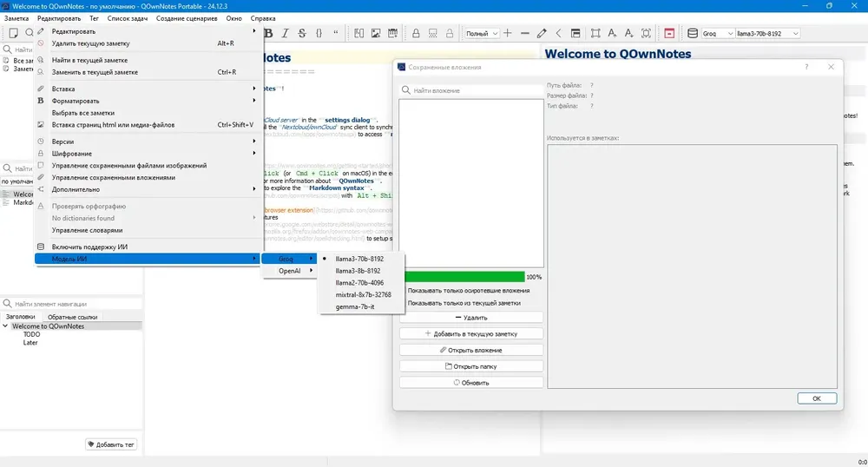Toggle Показывать только осиротевшие вложения checkbox

click(469, 291)
